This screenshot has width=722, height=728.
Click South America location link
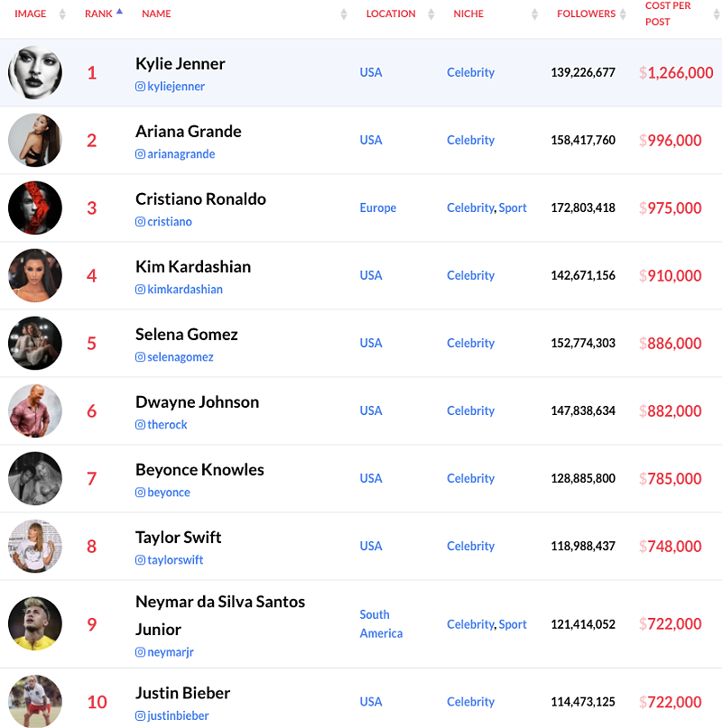pyautogui.click(x=381, y=624)
